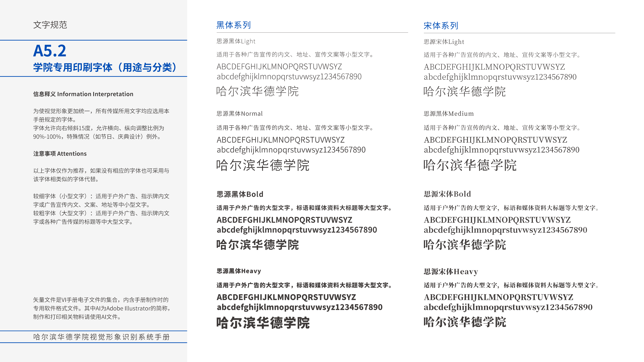
Task: Click the 哈尔滨华德学院 sample under 思源黑体Normal
Action: [x=263, y=165]
